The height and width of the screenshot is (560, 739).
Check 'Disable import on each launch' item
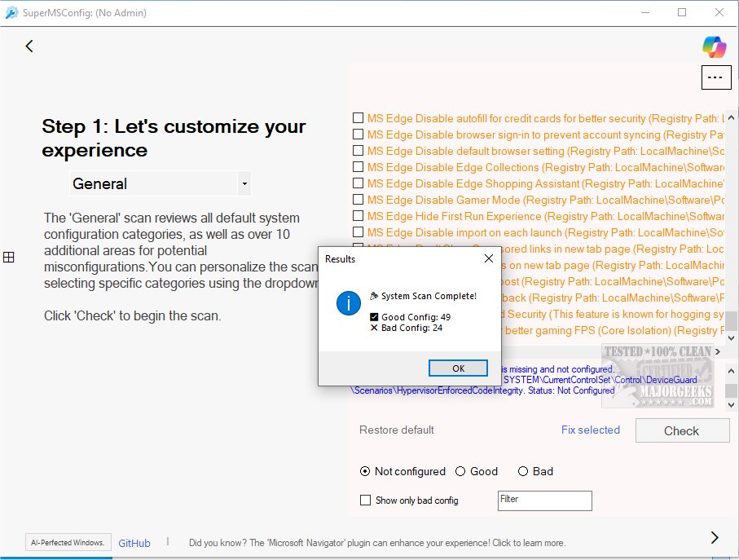click(359, 232)
